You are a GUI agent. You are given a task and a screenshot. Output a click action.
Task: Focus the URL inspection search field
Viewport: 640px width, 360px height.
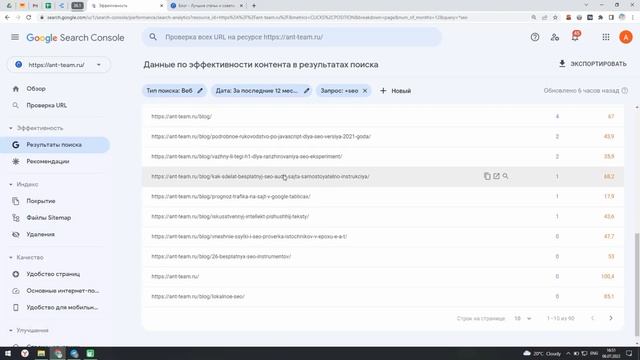point(292,37)
